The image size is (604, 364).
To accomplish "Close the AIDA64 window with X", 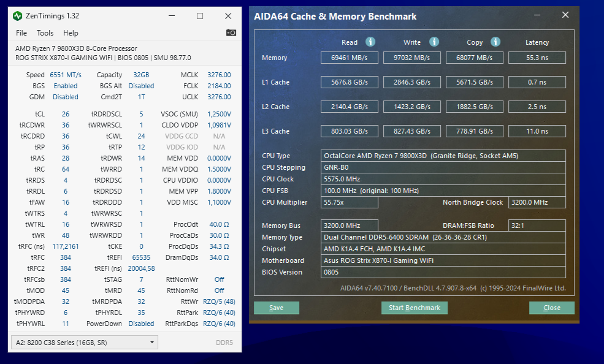I will click(x=565, y=15).
